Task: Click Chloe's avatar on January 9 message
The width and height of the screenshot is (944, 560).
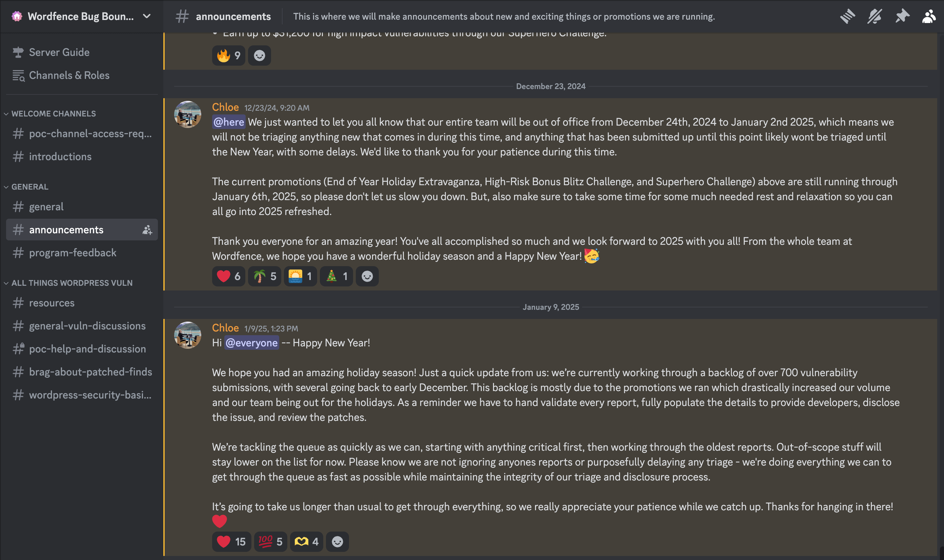Action: pyautogui.click(x=188, y=335)
